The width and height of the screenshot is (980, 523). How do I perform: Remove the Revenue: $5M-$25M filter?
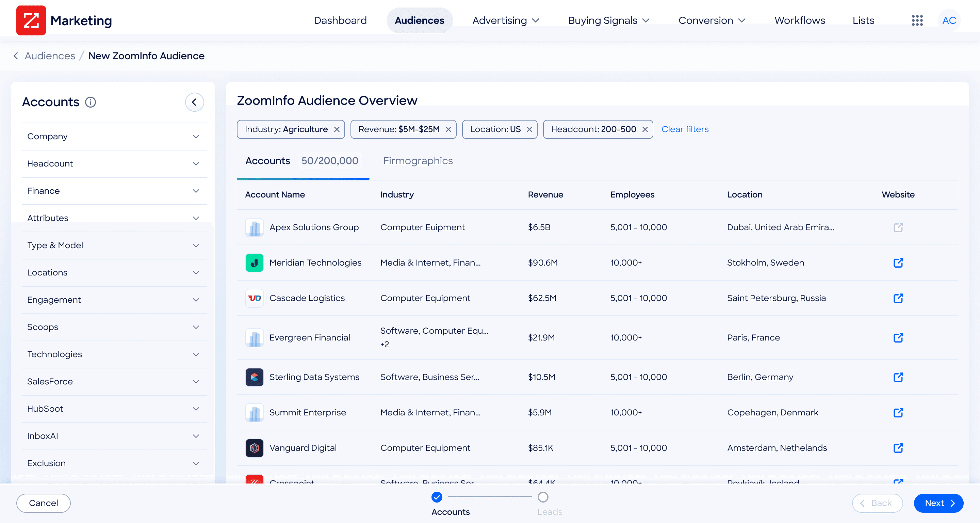pyautogui.click(x=448, y=129)
